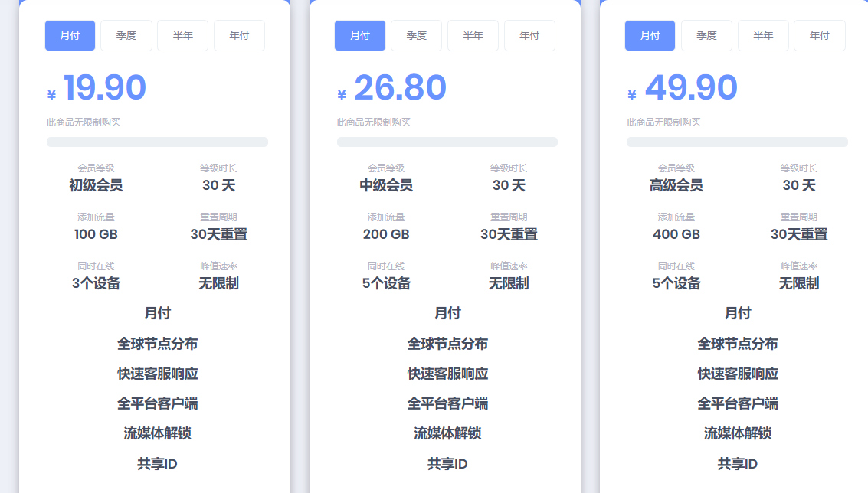868x493 pixels.
Task: Select 月付 tab in the ¥49.90 card
Action: click(650, 35)
